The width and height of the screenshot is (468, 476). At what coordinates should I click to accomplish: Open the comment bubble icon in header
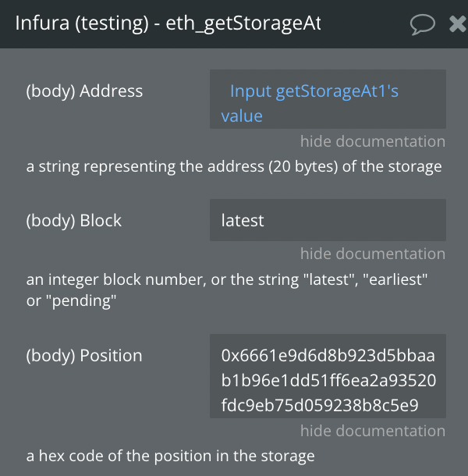(422, 24)
